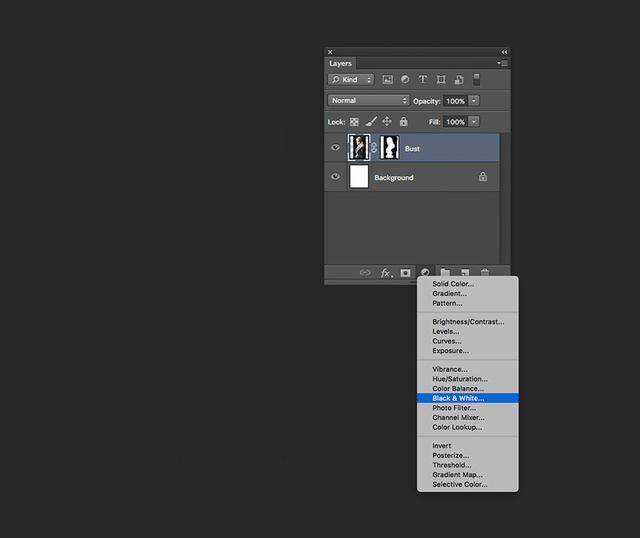This screenshot has height=538, width=640.
Task: Choose Gradient Map... menu item
Action: tap(468, 475)
